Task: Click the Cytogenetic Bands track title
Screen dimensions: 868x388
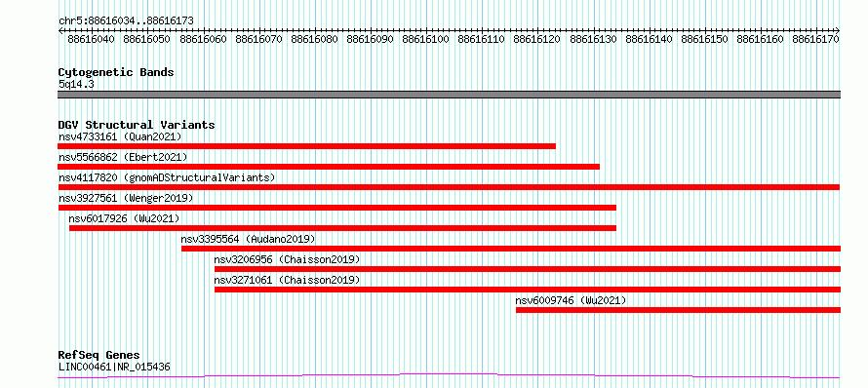Action: coord(116,72)
